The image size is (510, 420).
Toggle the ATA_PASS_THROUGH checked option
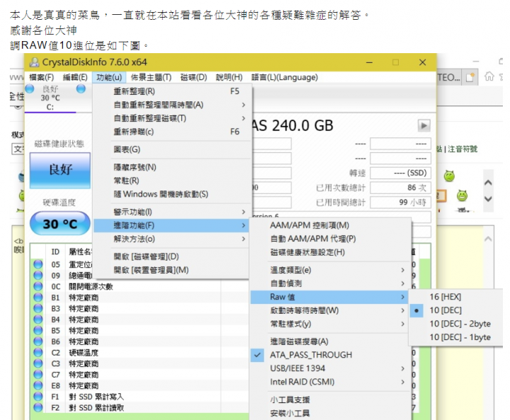coord(330,355)
